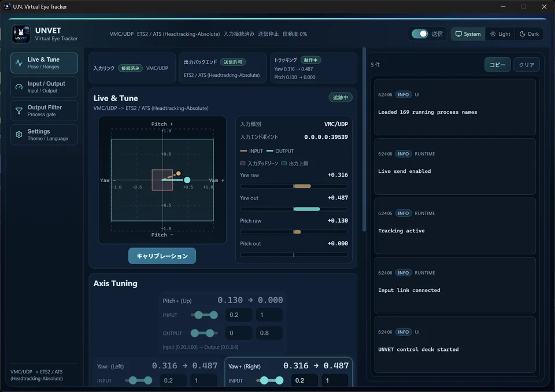555x392 pixels.
Task: Click Yaw- (Left) INPUT minimum field 0.2
Action: pyautogui.click(x=173, y=380)
